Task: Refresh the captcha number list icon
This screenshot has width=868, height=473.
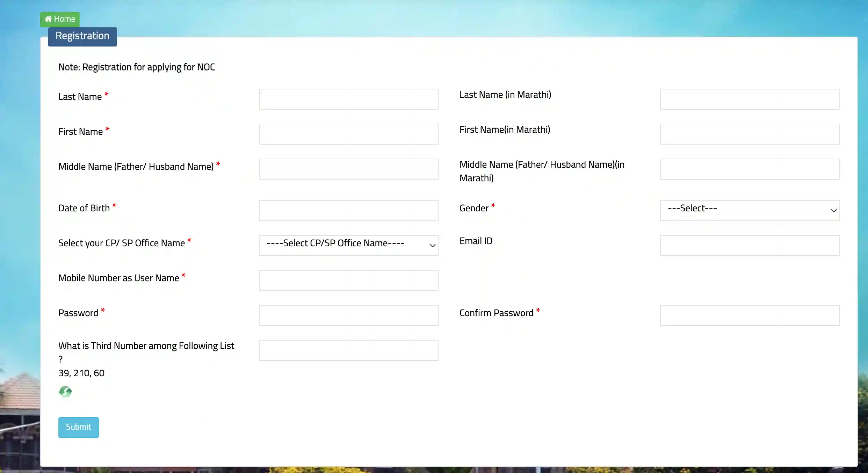Action: (65, 392)
